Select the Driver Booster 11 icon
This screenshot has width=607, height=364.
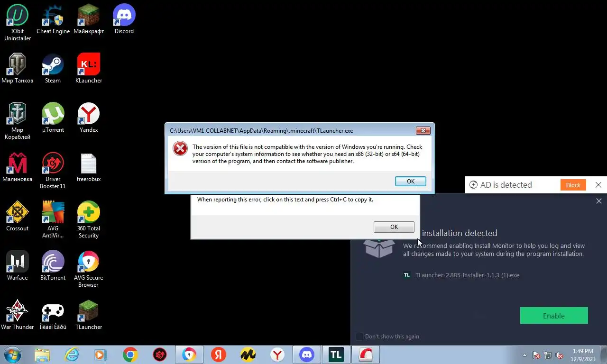click(x=53, y=170)
